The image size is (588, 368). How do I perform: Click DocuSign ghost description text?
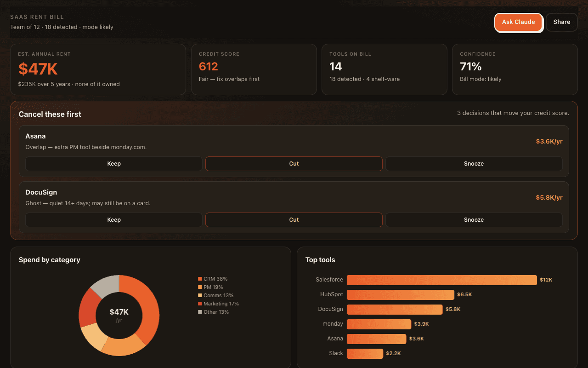(88, 203)
